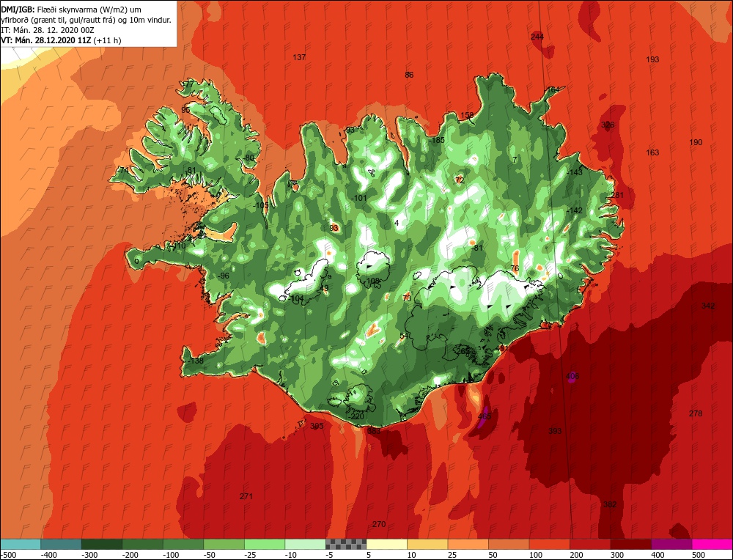Image resolution: width=733 pixels, height=560 pixels.
Task: Click the initial time 'IT: Mán. 28. 12. 2020 00Z'
Action: pos(48,30)
